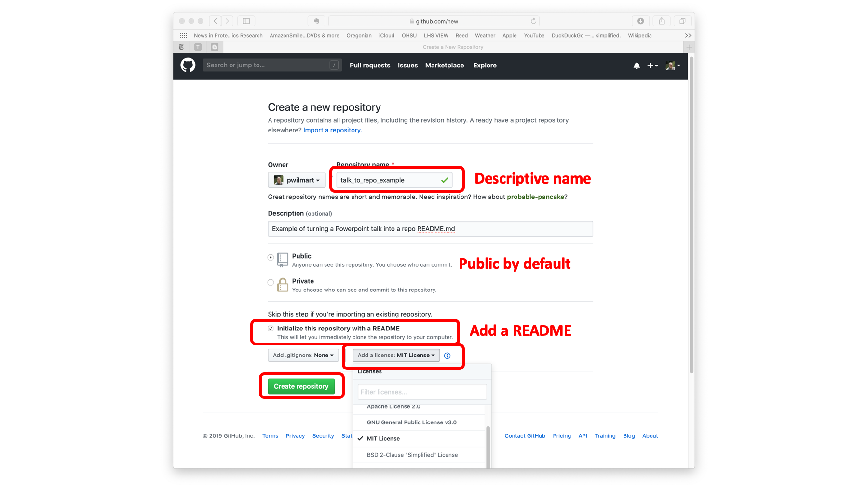Open Explore in the nav bar
Viewport: 868px width, 488px height.
[485, 66]
